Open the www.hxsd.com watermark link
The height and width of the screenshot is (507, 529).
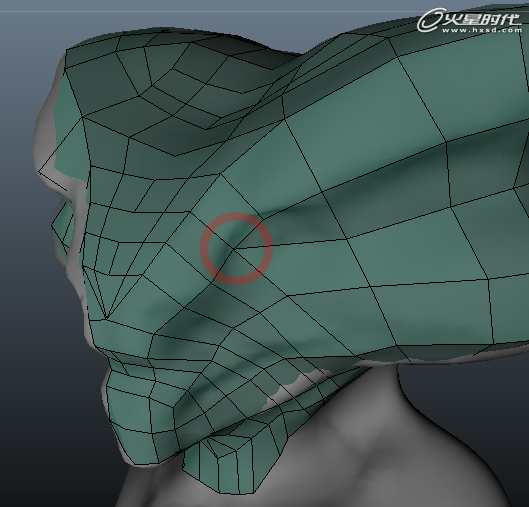coord(482,30)
